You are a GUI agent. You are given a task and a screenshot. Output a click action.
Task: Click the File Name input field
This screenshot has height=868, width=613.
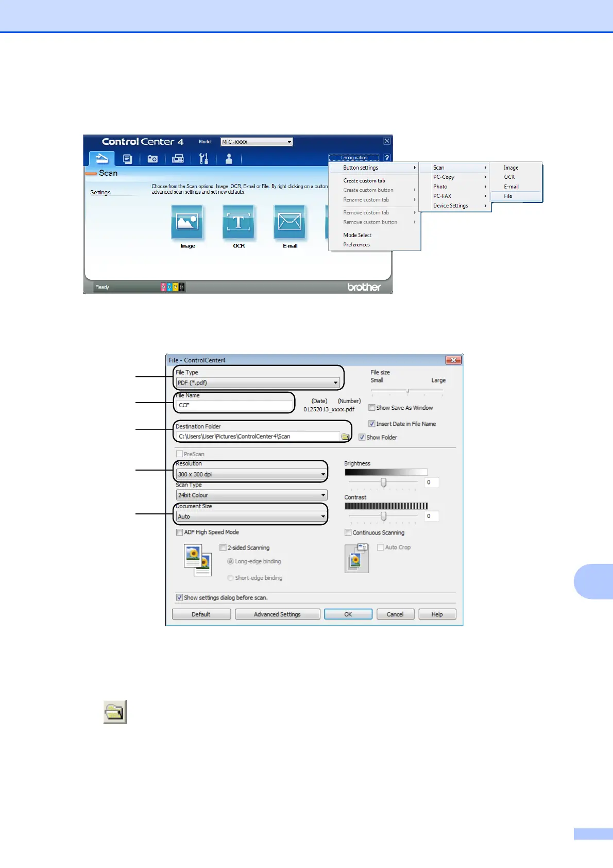[234, 405]
